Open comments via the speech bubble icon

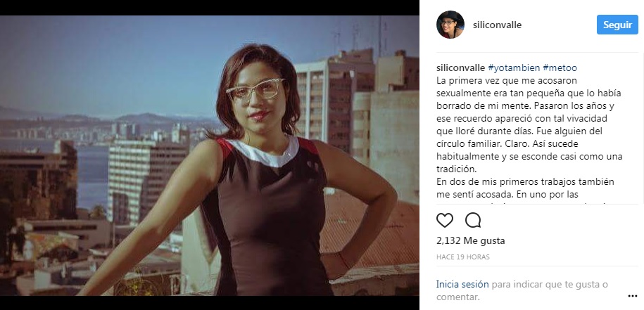473,221
